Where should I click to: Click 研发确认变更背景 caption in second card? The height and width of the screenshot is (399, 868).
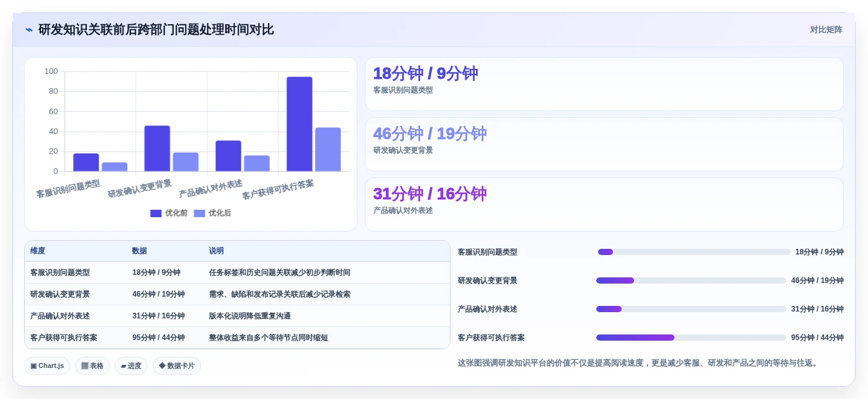[403, 151]
